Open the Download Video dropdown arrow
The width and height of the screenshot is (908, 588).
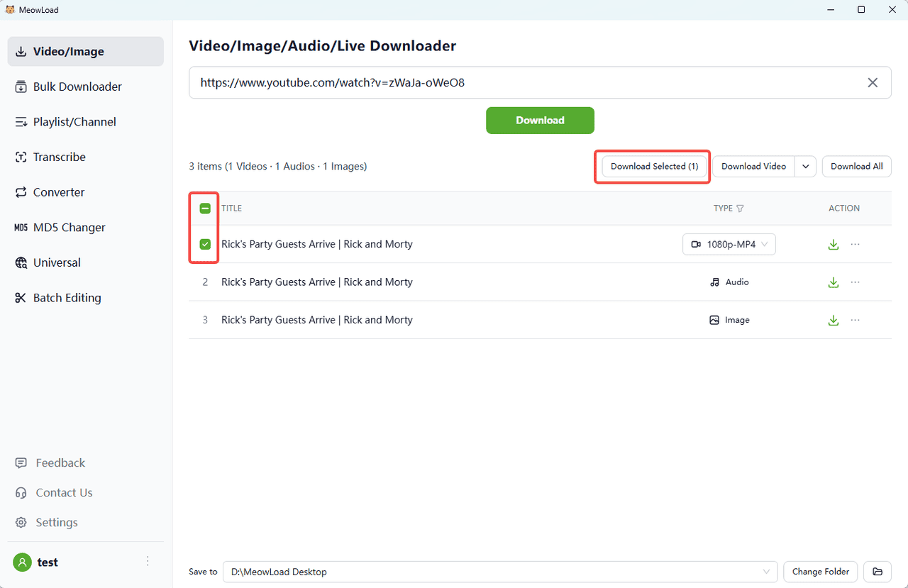point(806,166)
